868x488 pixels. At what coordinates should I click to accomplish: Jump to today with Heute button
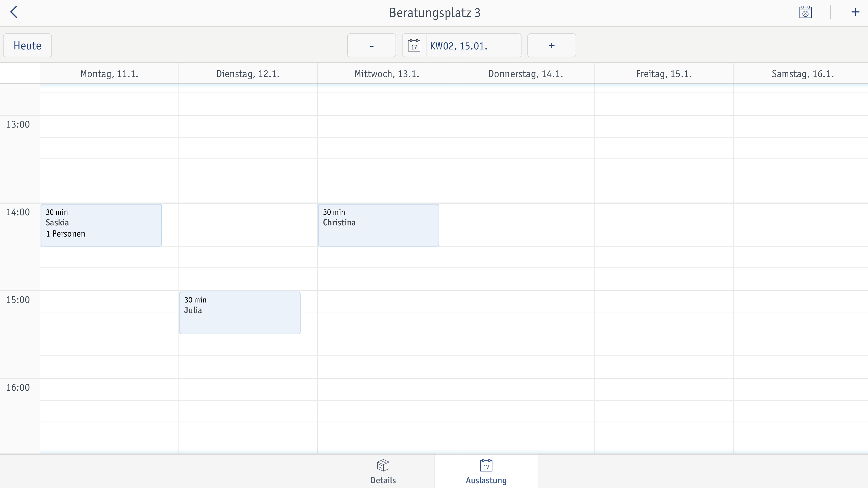pos(28,45)
